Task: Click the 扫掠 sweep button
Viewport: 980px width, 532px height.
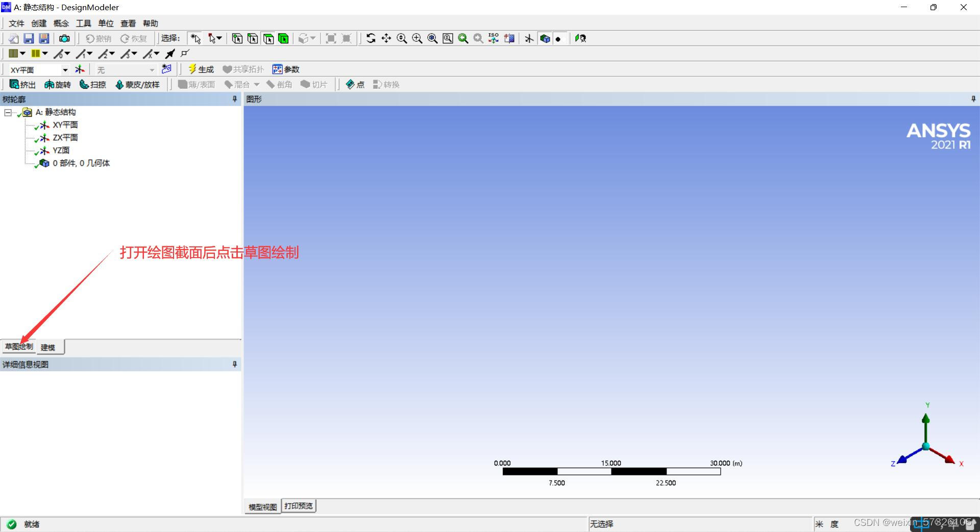Action: [92, 85]
